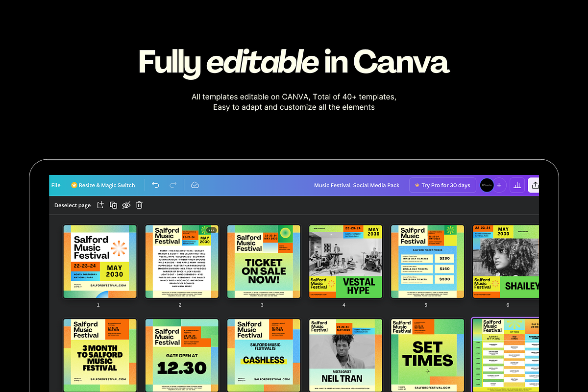Viewport: 588px width, 392px height.
Task: Open more options on page 2 thumbnail
Action: (x=211, y=230)
